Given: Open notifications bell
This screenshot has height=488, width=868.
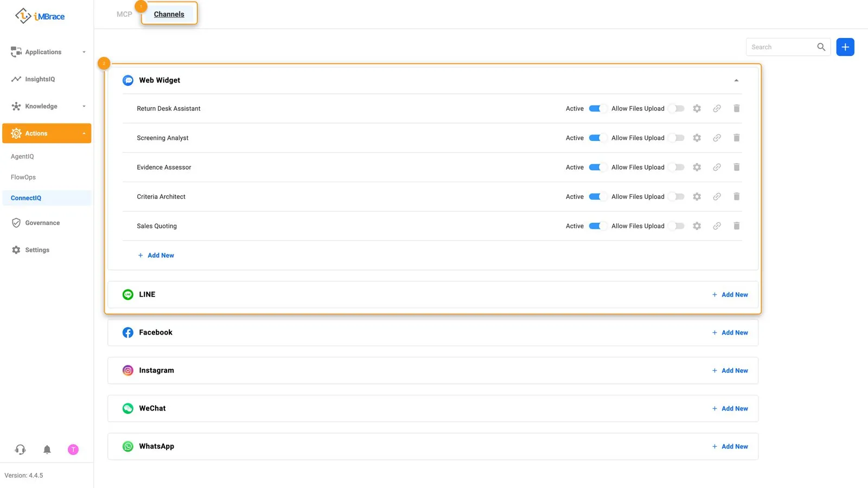Looking at the screenshot, I should [x=47, y=450].
